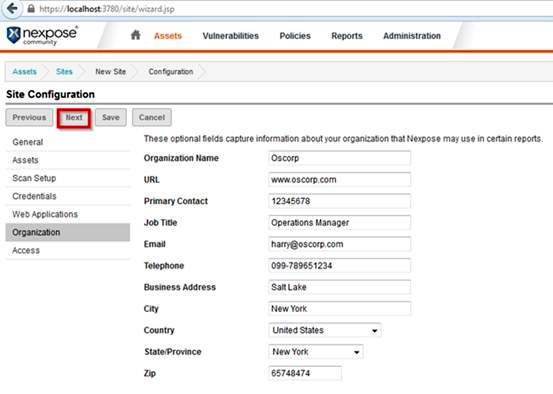Select the Scan Setup section

pyautogui.click(x=68, y=178)
